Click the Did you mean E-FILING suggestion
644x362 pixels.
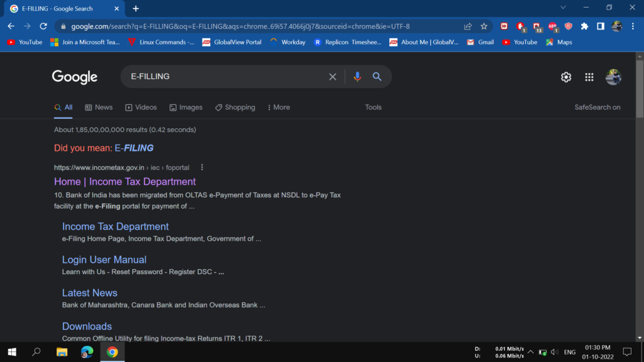[134, 148]
